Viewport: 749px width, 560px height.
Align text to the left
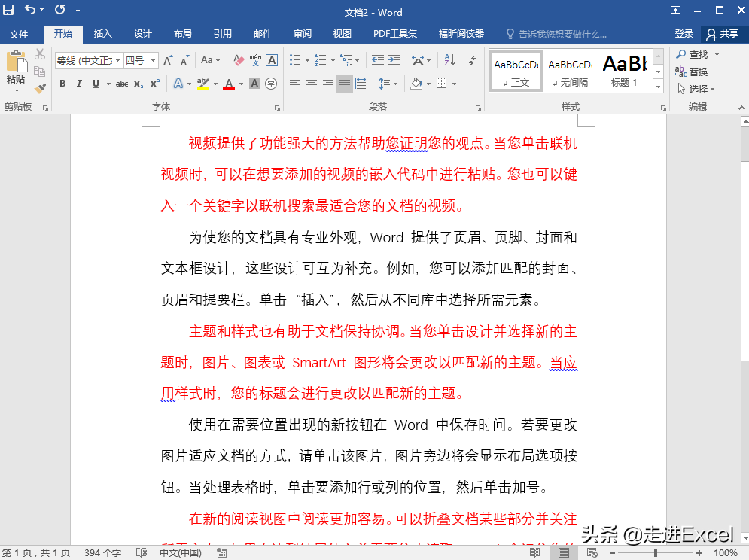point(295,84)
